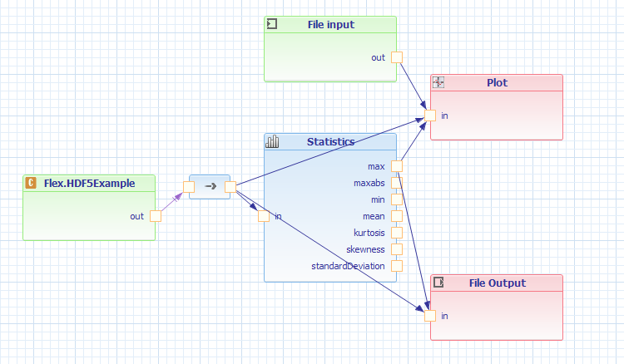Click the relay node's right output port
Screen dimensions: 624x364
click(x=230, y=187)
